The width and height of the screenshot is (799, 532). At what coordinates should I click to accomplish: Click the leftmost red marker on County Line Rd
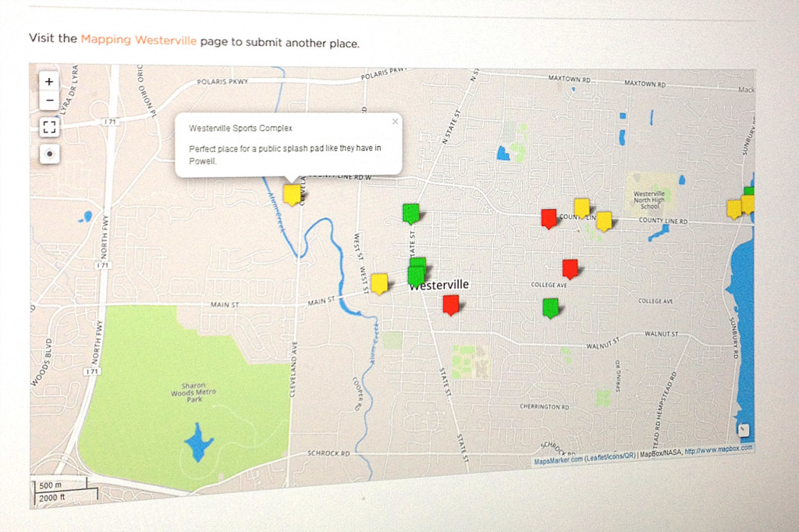pos(549,218)
